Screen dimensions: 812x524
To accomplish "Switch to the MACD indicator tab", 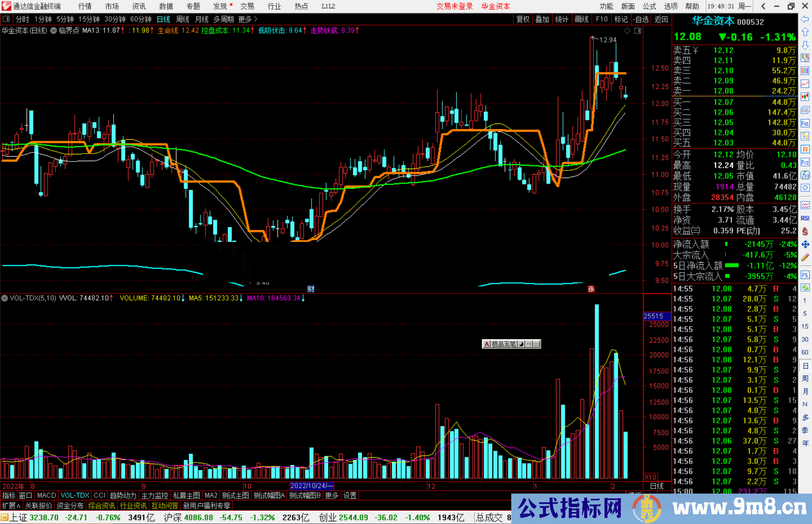I will [x=47, y=495].
